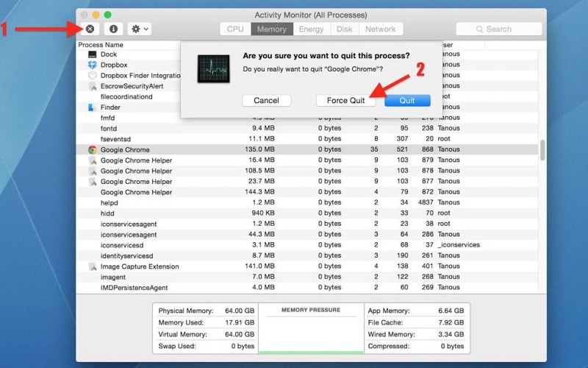The image size is (588, 368).
Task: Click the yellow minimize window button
Action: [x=96, y=15]
